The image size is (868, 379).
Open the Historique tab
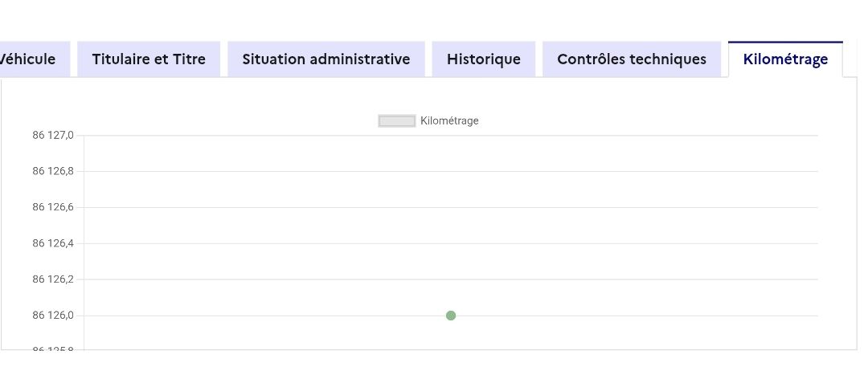click(x=483, y=59)
